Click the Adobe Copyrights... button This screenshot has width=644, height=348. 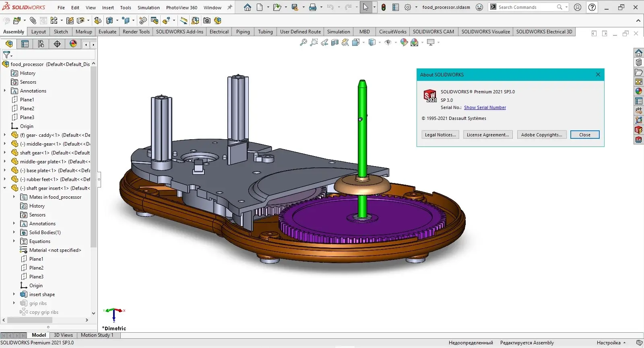(542, 135)
